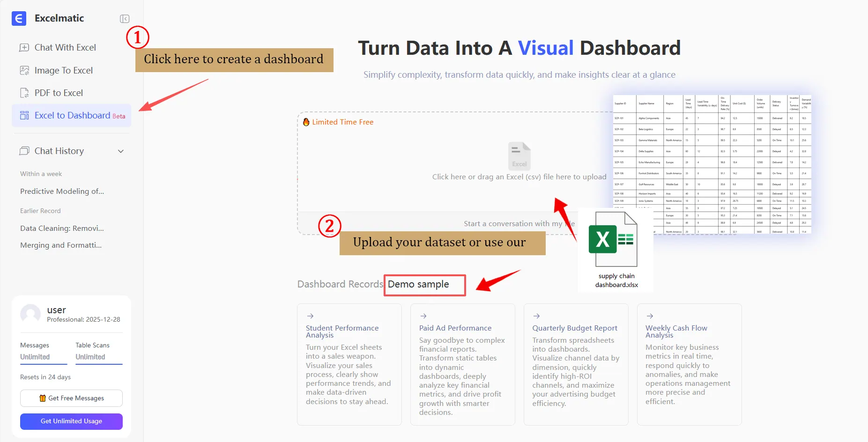Select the Merging and Formatting history item
The image size is (868, 442).
(x=60, y=245)
